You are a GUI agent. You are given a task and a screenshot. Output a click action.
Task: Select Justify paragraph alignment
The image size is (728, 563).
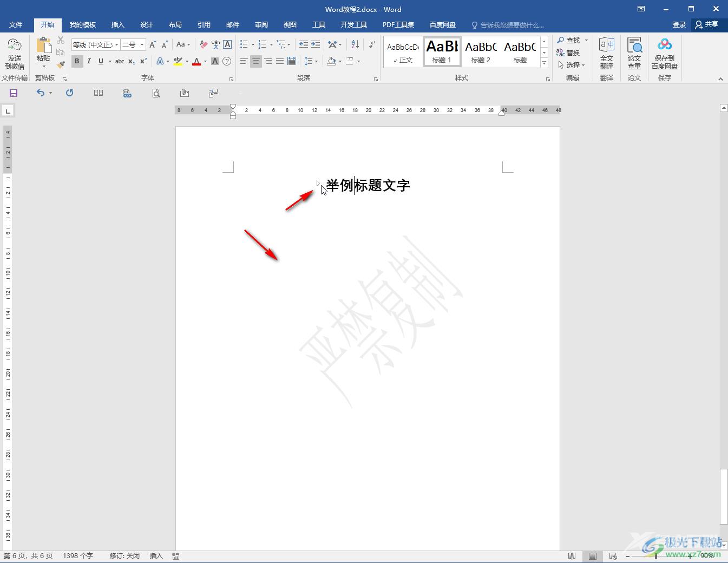tap(280, 61)
